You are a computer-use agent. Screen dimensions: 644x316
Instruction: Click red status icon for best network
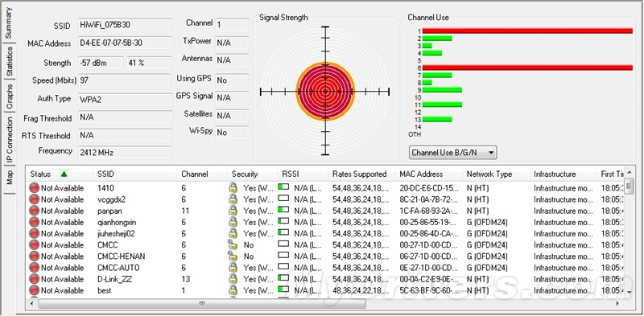coord(34,290)
